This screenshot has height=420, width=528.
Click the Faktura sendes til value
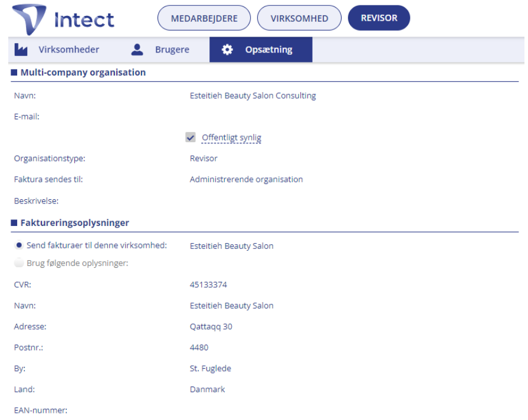tap(246, 179)
